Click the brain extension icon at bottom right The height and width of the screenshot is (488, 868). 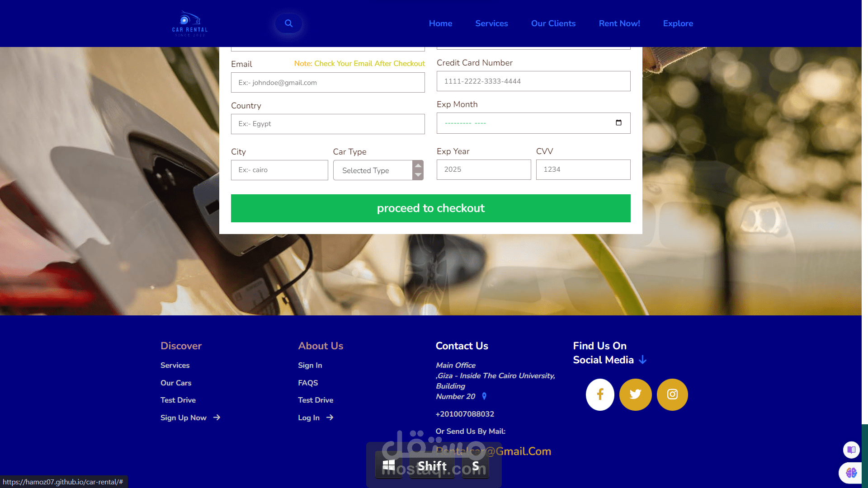[851, 473]
